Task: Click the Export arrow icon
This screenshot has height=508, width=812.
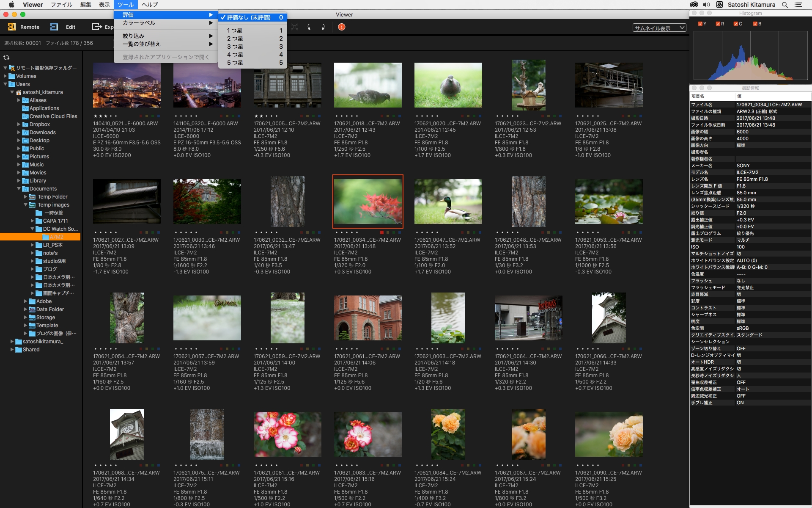Action: (x=97, y=27)
